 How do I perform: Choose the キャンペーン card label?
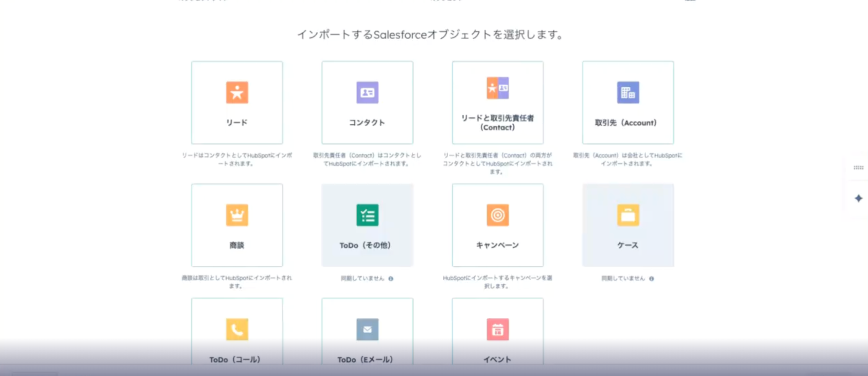[x=498, y=245]
